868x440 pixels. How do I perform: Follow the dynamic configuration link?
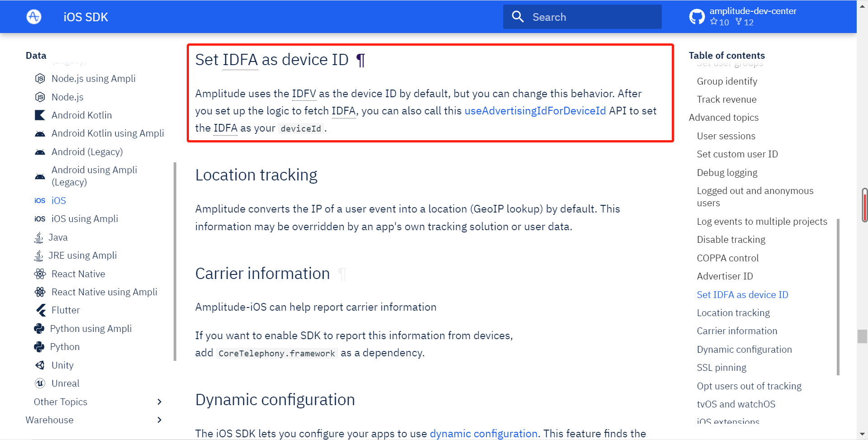point(483,434)
